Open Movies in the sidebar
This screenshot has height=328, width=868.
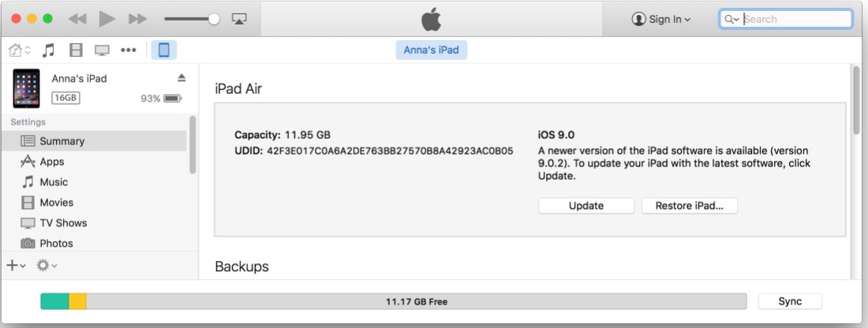[94, 203]
